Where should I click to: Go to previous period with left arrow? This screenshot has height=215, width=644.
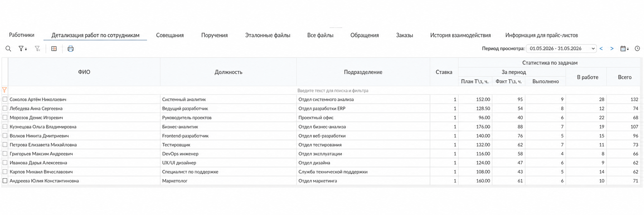coord(601,49)
